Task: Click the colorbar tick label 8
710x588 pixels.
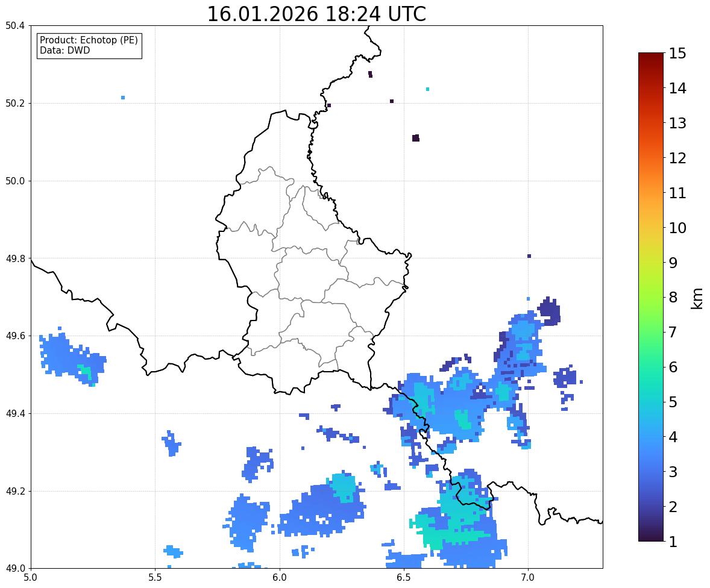Action: tap(673, 298)
